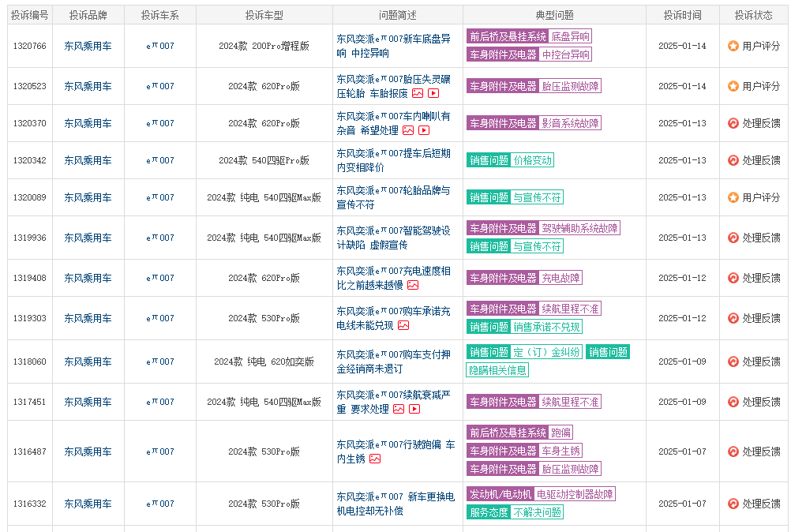Open complaint about 购车支付押金经销商未退订
This screenshot has height=532, width=791.
click(x=393, y=362)
